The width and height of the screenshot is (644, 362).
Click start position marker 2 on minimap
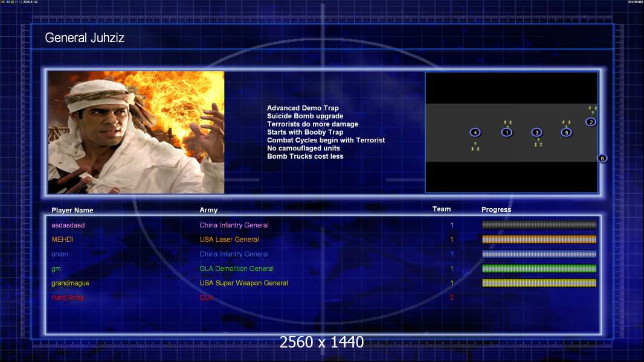pyautogui.click(x=591, y=122)
